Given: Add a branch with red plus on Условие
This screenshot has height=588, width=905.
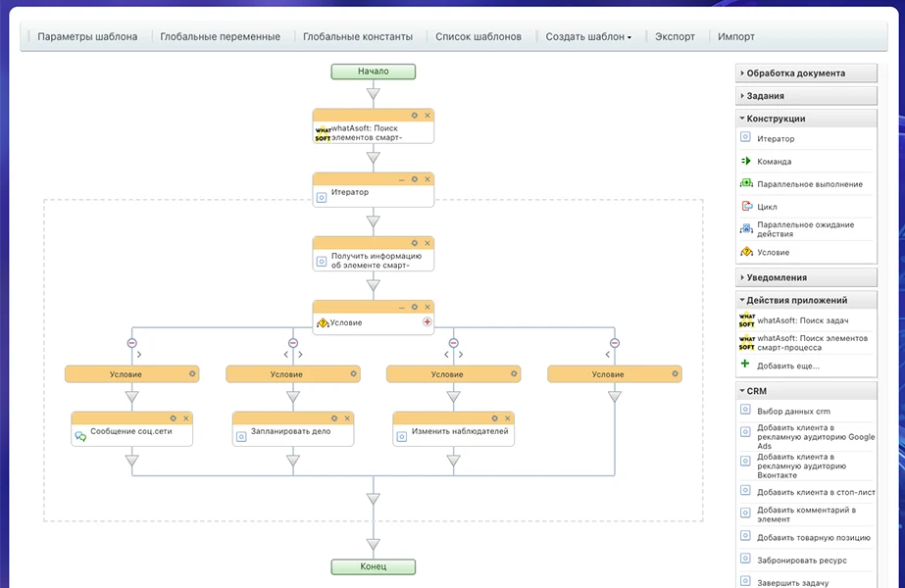Looking at the screenshot, I should click(427, 322).
